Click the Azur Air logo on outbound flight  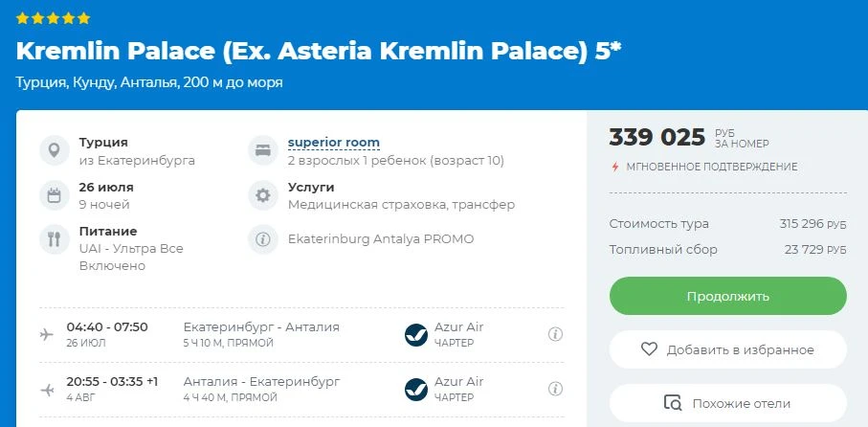(416, 334)
